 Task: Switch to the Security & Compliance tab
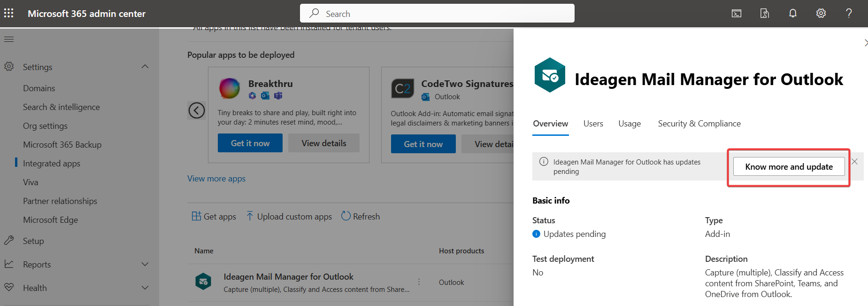(699, 124)
